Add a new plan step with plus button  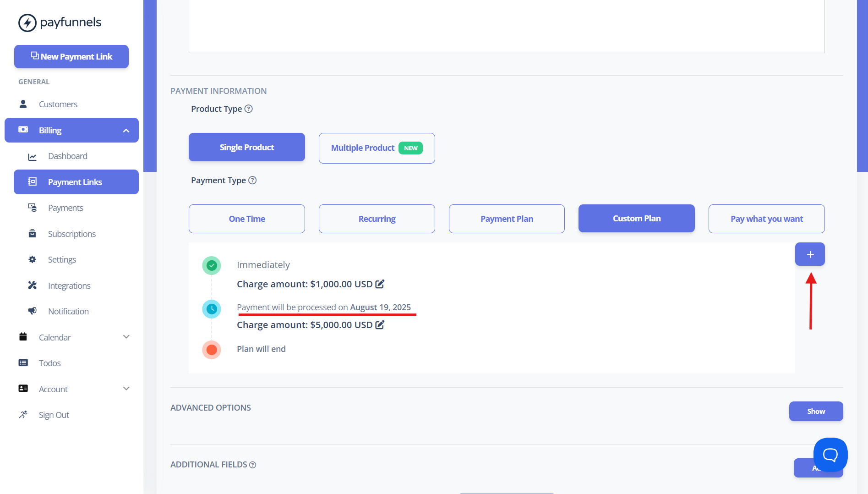coord(810,254)
